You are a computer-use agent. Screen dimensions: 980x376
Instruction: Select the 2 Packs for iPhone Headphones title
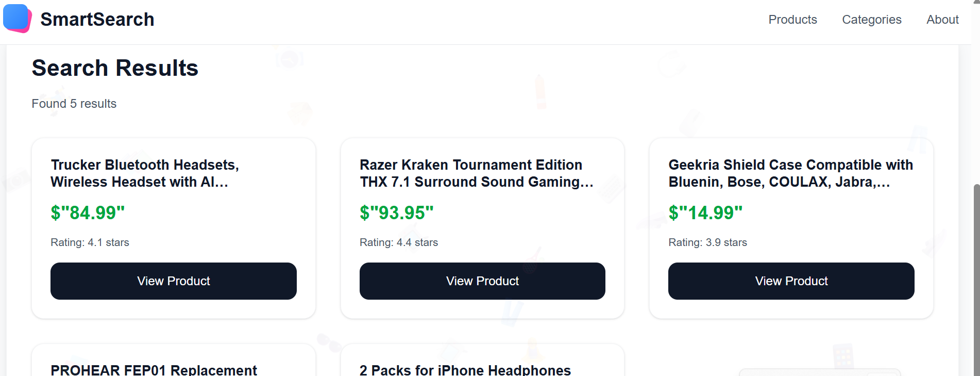click(x=465, y=369)
